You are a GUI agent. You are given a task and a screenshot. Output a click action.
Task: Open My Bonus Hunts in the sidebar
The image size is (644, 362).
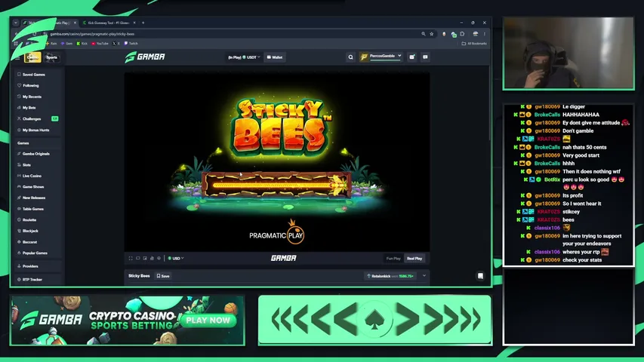[x=37, y=130]
